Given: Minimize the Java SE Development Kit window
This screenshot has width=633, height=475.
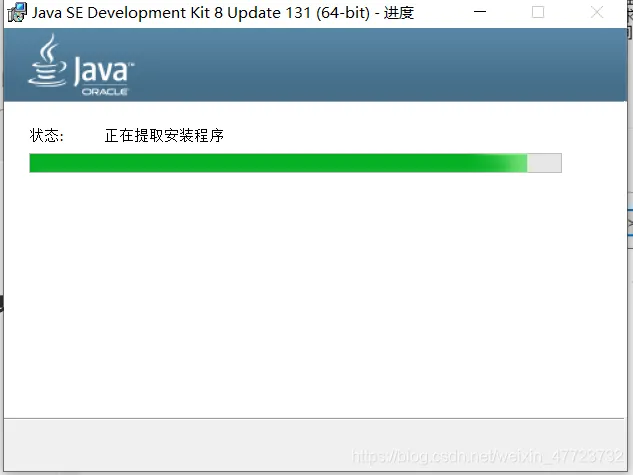Looking at the screenshot, I should 480,12.
